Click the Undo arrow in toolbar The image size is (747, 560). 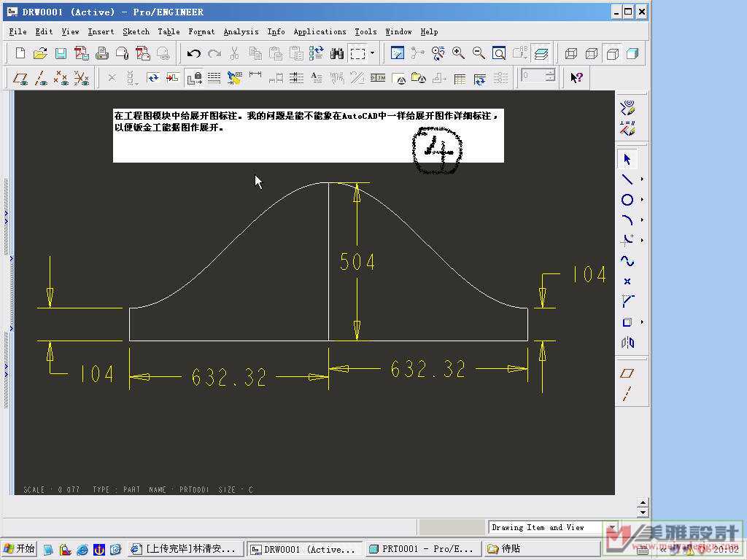pyautogui.click(x=193, y=53)
